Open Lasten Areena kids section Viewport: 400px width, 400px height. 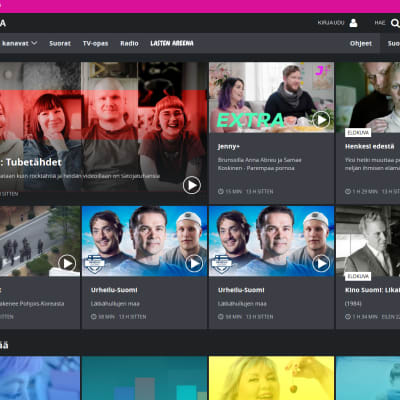pyautogui.click(x=172, y=43)
